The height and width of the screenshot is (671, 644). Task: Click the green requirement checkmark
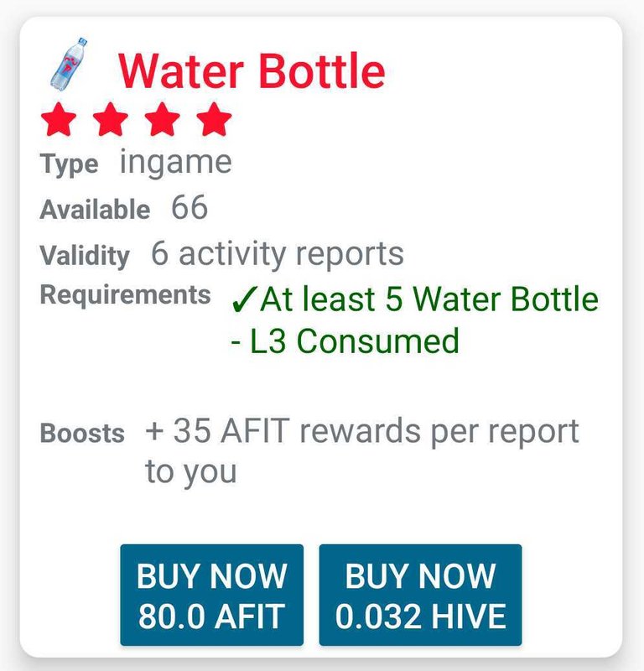click(x=242, y=300)
